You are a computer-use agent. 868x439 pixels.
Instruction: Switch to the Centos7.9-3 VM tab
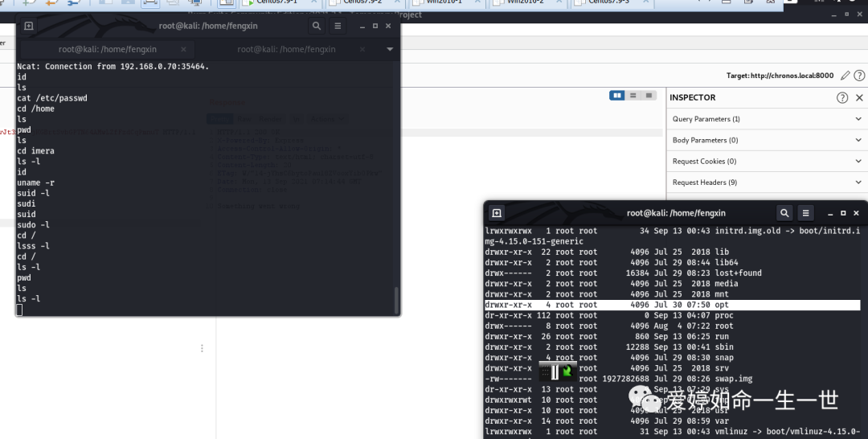coord(609,2)
